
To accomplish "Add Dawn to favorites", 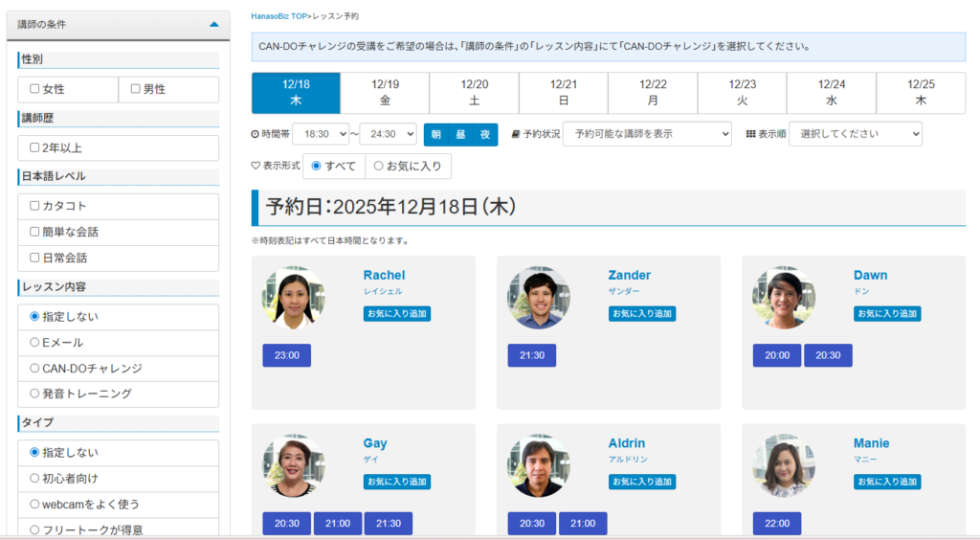I will pos(887,313).
